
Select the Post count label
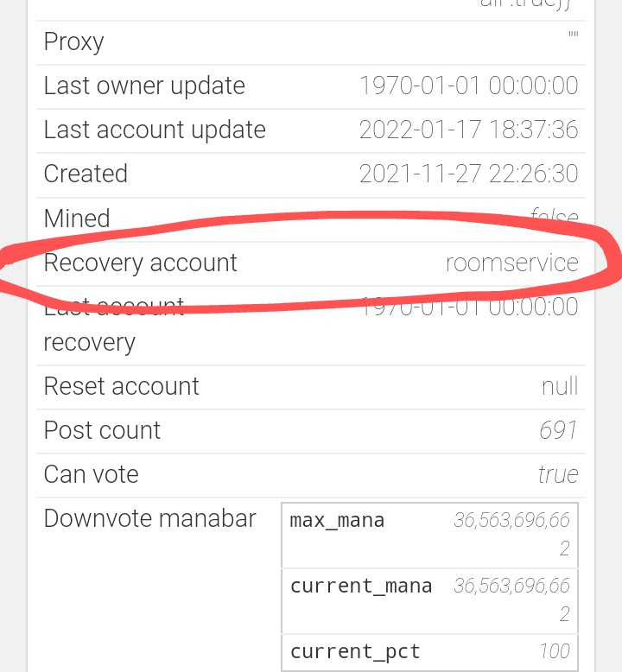coord(102,430)
